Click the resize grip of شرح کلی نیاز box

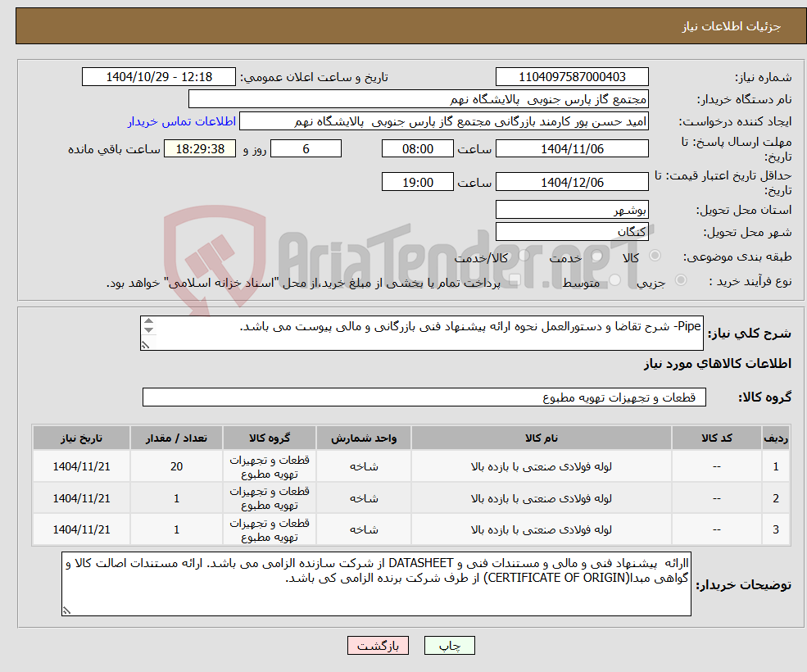coord(146,344)
